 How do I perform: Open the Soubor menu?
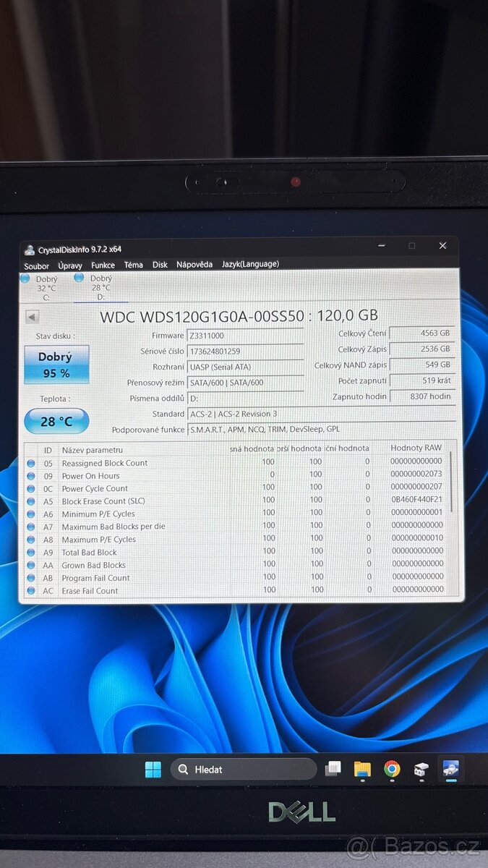click(x=36, y=265)
